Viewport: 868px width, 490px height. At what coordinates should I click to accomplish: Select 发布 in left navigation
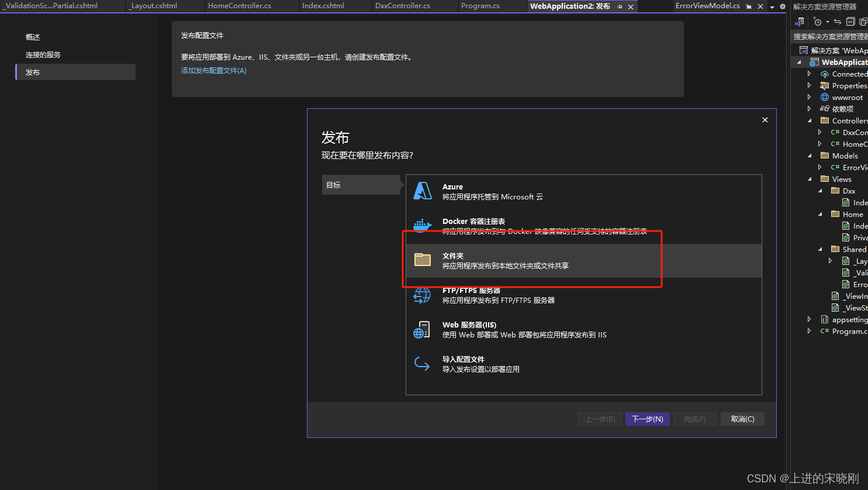(75, 72)
